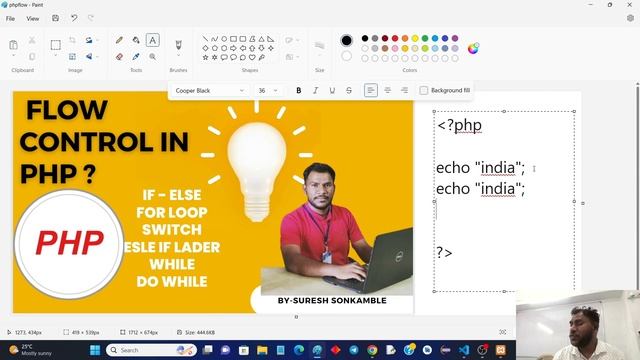Pick the Right triangle shape
This screenshot has width=640, height=360.
point(271,39)
